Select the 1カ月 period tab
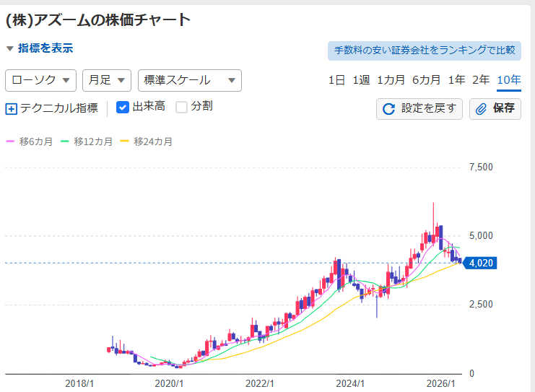 pos(391,80)
